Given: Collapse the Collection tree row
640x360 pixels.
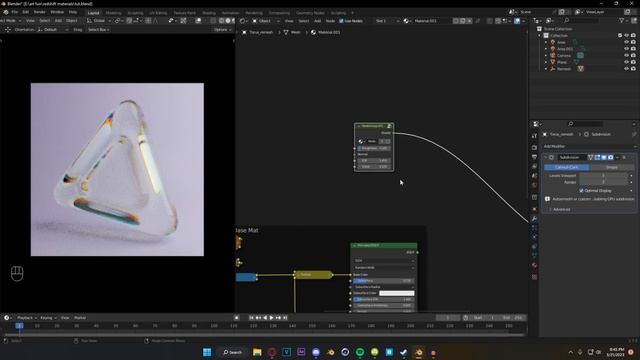Looking at the screenshot, I should point(540,36).
